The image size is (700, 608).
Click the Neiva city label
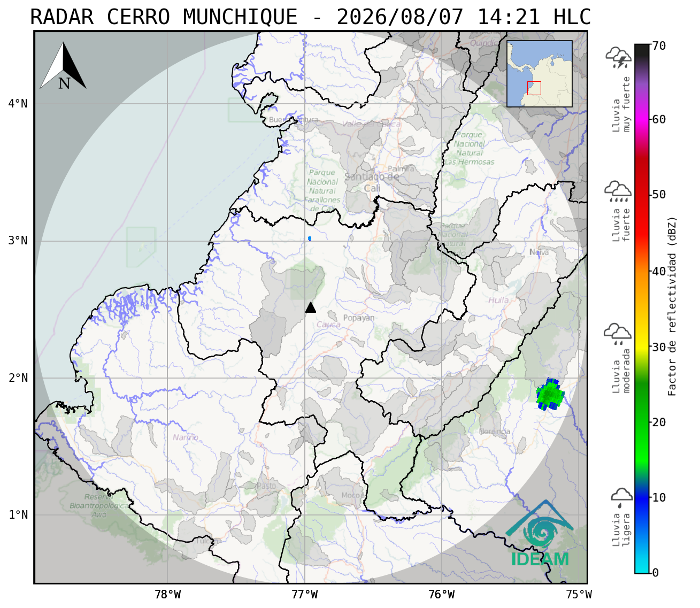(x=539, y=252)
